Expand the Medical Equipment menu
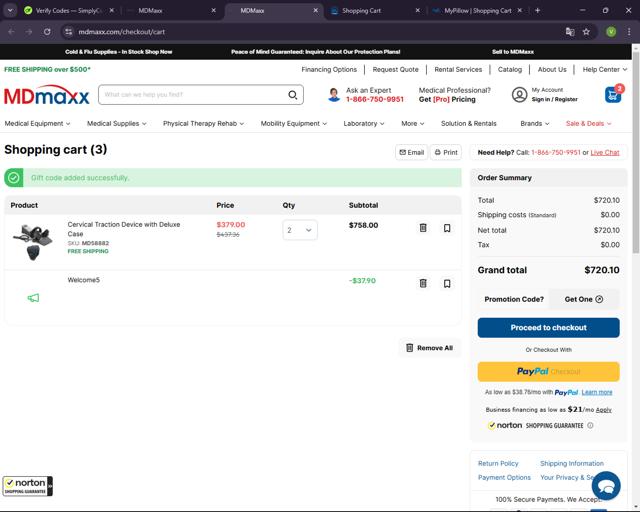This screenshot has height=512, width=640. tap(37, 123)
